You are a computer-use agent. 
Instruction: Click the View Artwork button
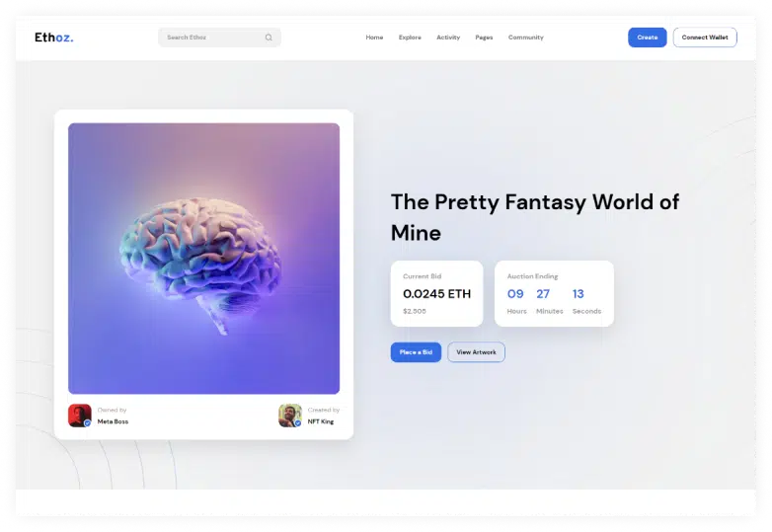pos(476,352)
